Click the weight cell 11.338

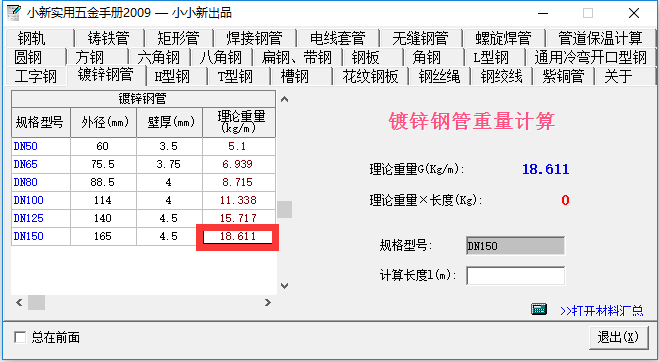click(x=239, y=200)
